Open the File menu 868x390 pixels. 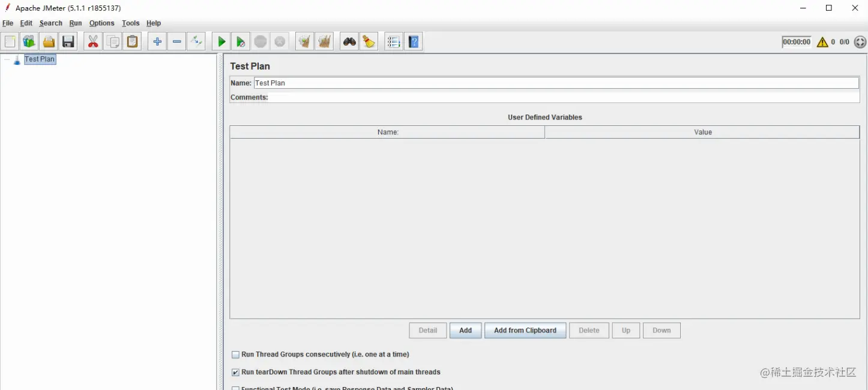(x=8, y=23)
